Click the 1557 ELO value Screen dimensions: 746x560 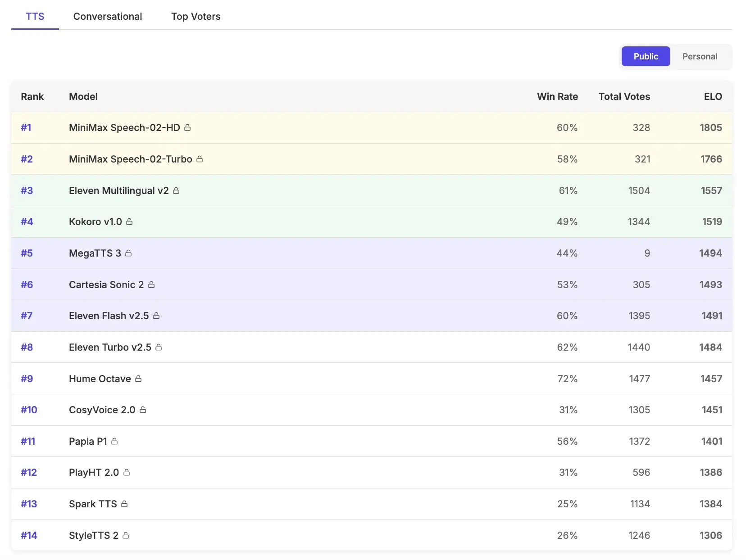pos(711,191)
